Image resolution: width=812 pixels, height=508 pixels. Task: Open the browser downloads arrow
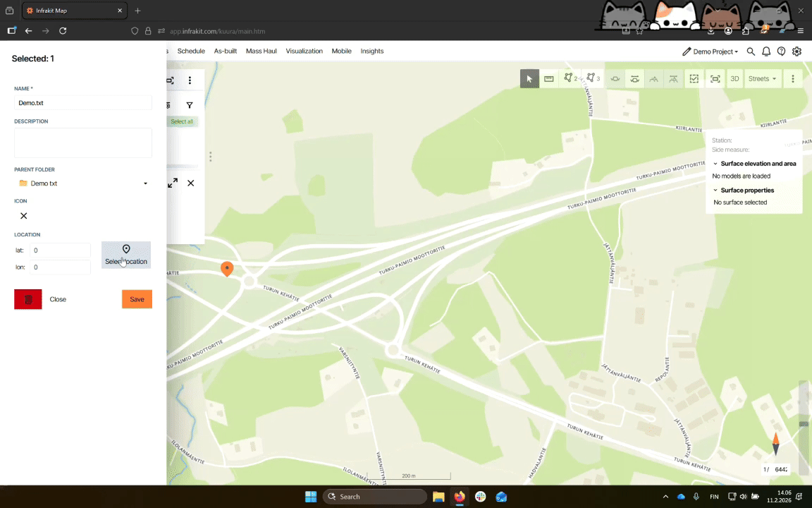tap(711, 31)
